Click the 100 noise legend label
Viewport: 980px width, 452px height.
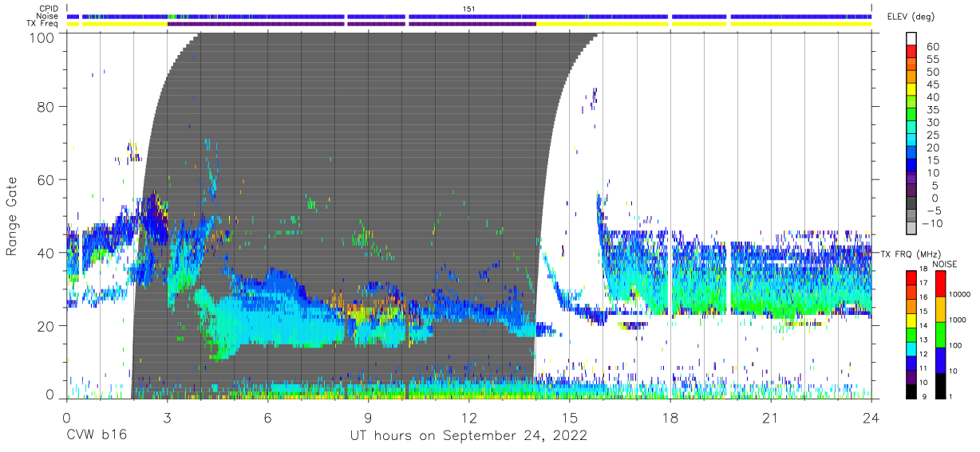957,345
